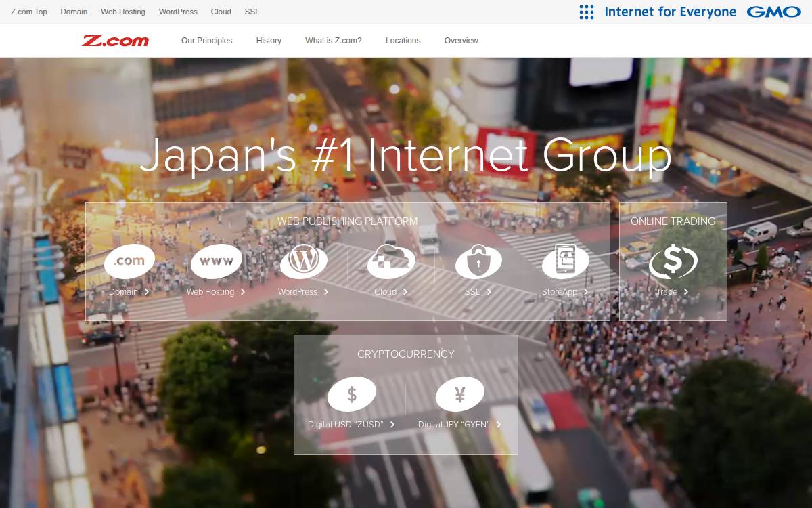The width and height of the screenshot is (812, 508).
Task: Go to What is Z.com? section
Action: click(334, 41)
